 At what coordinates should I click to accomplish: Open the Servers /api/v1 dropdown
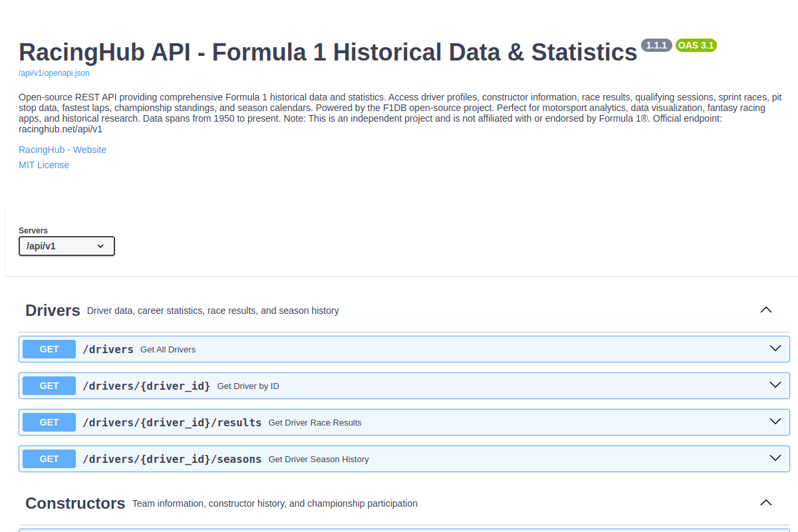66,246
